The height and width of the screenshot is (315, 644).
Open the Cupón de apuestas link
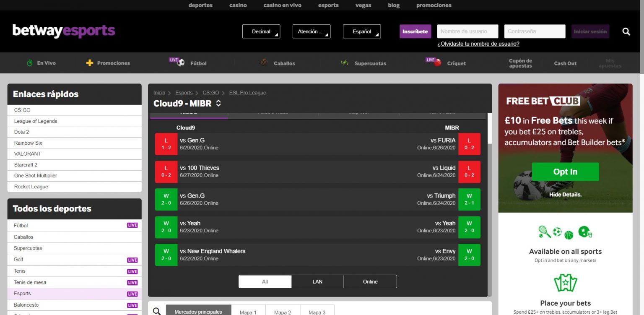coord(520,63)
